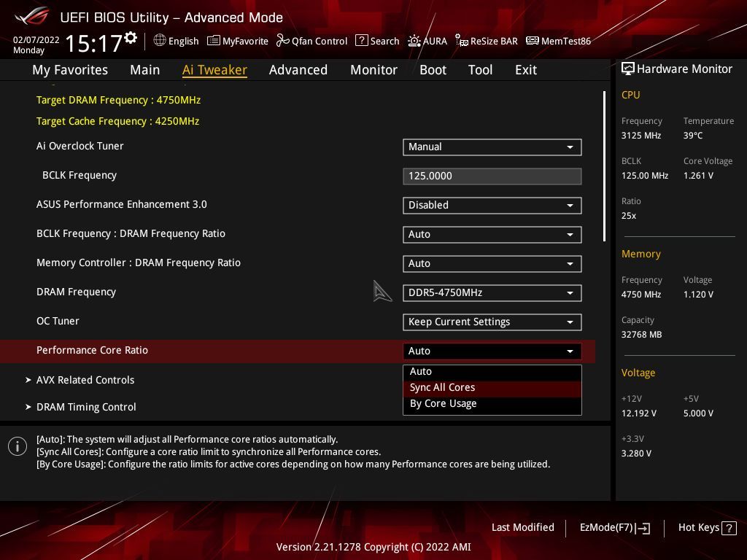Image resolution: width=747 pixels, height=560 pixels.
Task: Launch MemTest86 memory icon
Action: [x=532, y=41]
